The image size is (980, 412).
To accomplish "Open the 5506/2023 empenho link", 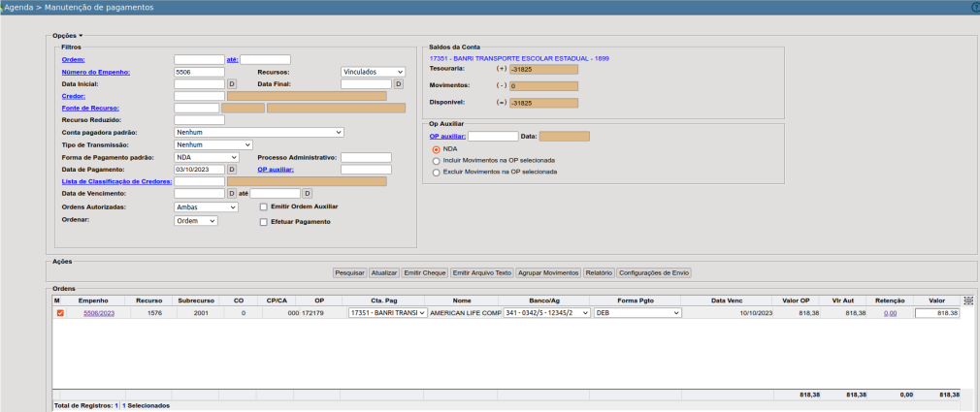I will coord(99,314).
